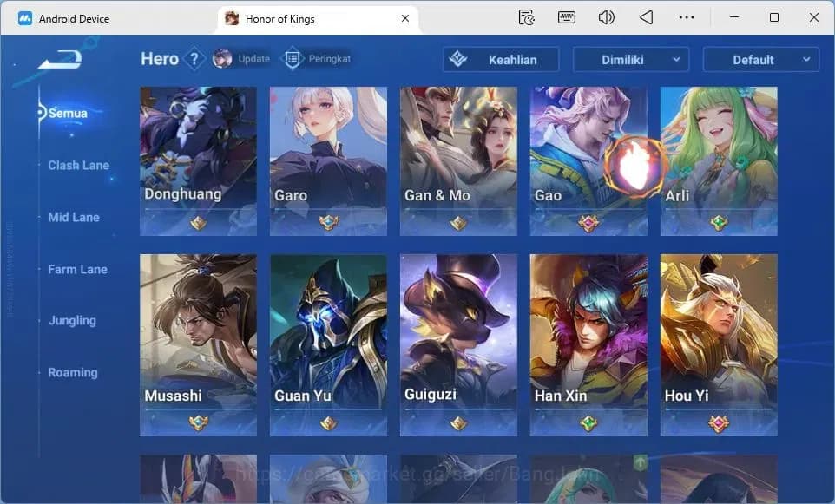This screenshot has height=504, width=835.
Task: Toggle the emulator volume speaker icon
Action: 606,17
